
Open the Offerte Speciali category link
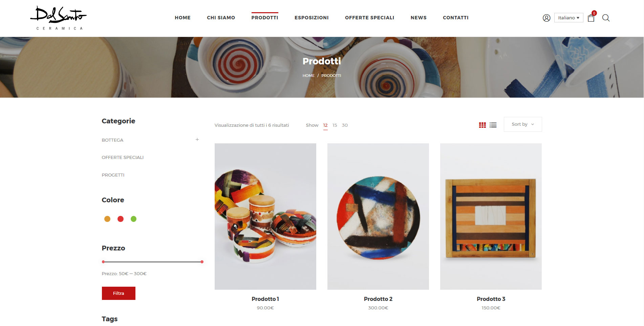pos(123,157)
